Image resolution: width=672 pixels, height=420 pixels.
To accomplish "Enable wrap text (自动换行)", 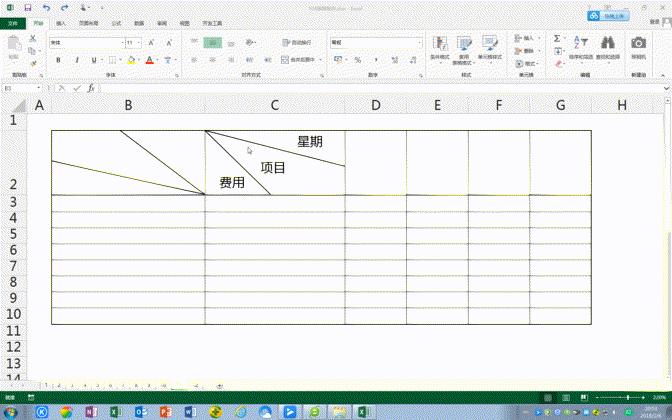I will click(297, 42).
